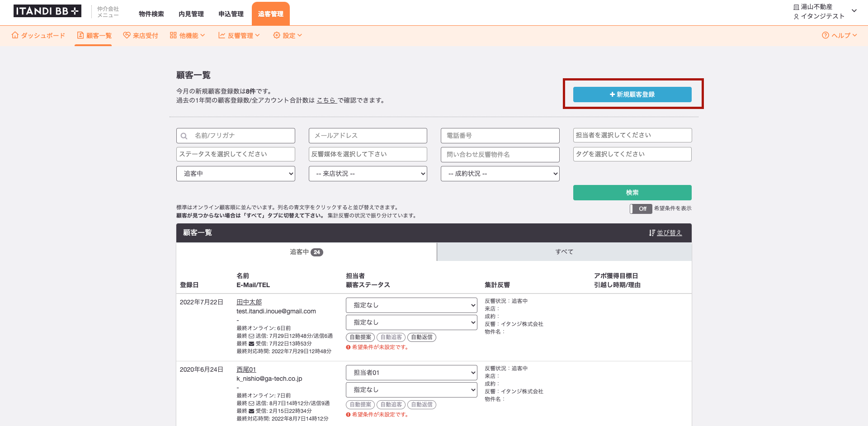Switch to 物件検索 tab

coord(151,14)
